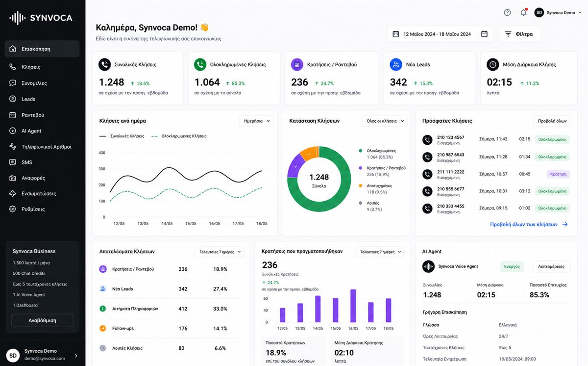
Task: Open Όλες οι κλήσεις dropdown
Action: pos(385,121)
